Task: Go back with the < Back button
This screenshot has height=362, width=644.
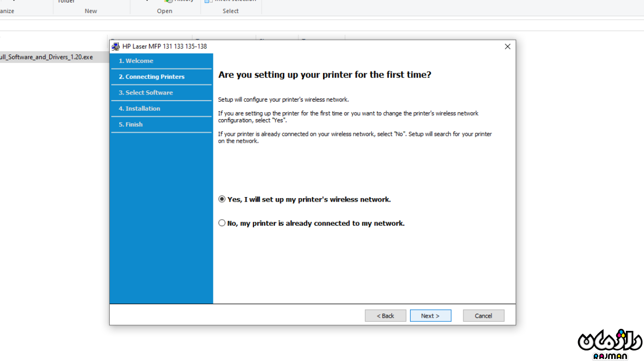Action: tap(385, 316)
